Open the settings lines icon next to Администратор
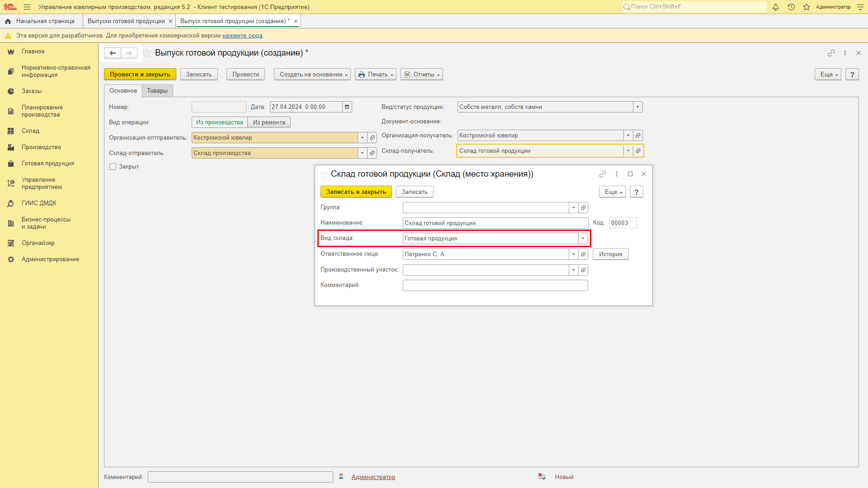Viewport: 868px width, 488px height. click(x=860, y=7)
